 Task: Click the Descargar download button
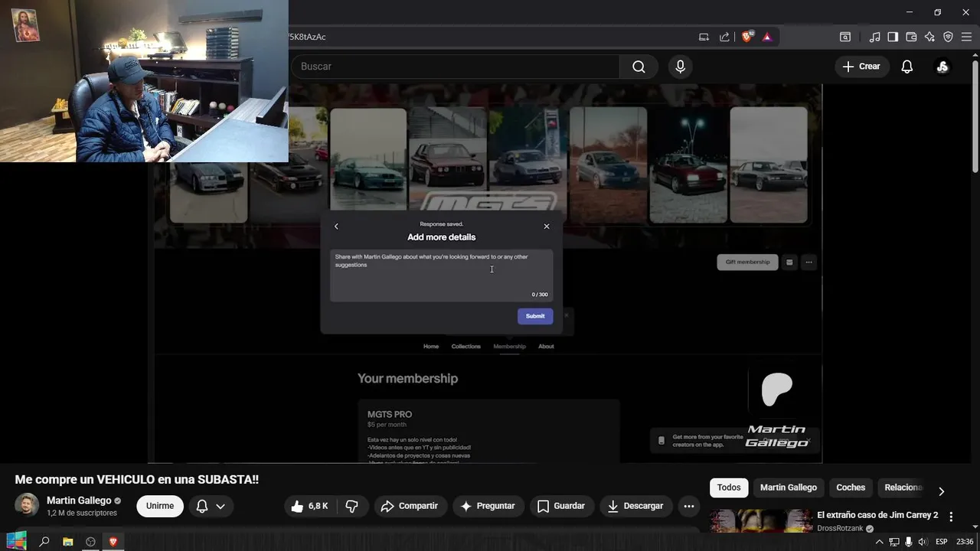click(635, 506)
